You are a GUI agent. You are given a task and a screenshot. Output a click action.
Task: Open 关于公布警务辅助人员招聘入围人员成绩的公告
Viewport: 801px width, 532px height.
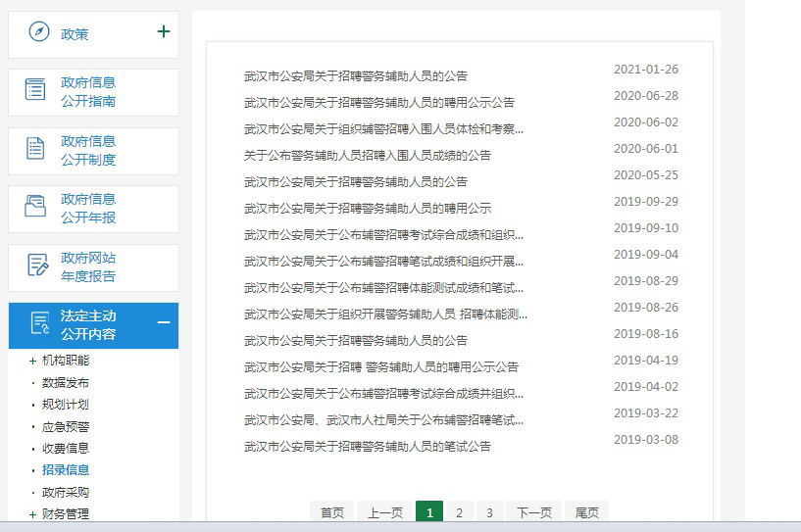(368, 155)
